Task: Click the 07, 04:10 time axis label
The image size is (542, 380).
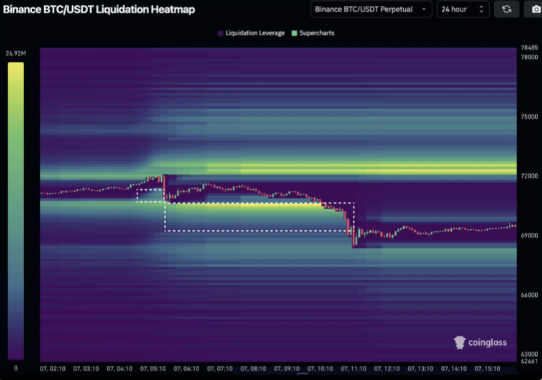Action: 120,369
